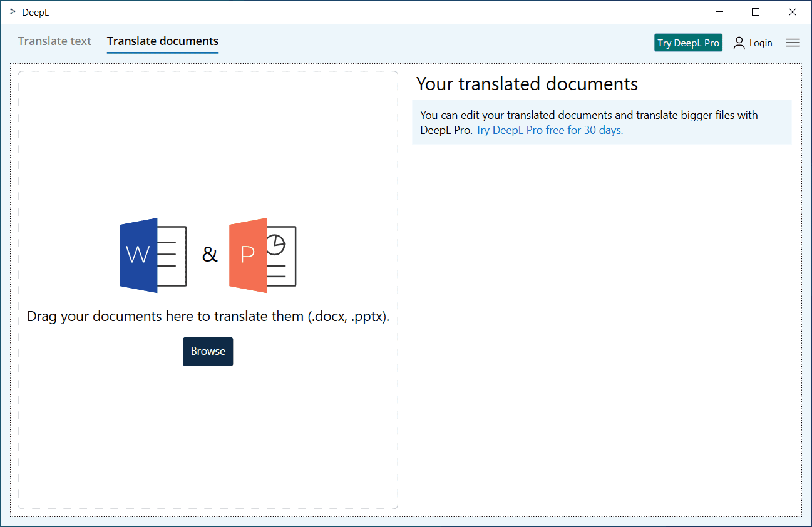Click the DeepL logo in the title bar
Viewport: 812px width, 527px height.
[x=13, y=12]
